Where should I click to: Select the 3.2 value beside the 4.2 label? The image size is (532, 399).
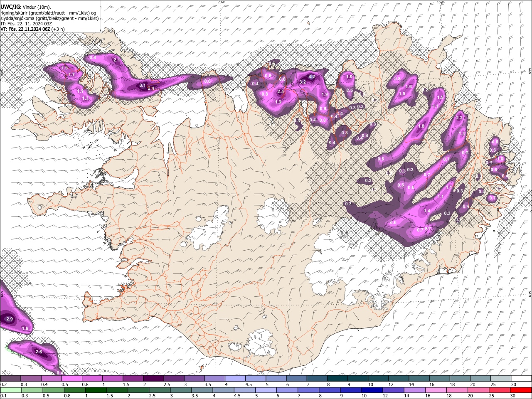pyautogui.click(x=303, y=82)
